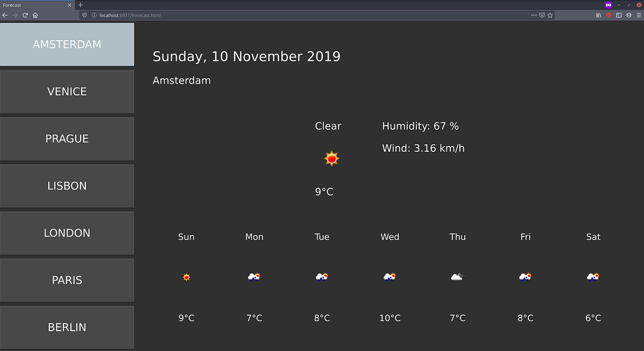Click the Home toolbar icon
Screen dimensions: 644x351
(x=35, y=15)
